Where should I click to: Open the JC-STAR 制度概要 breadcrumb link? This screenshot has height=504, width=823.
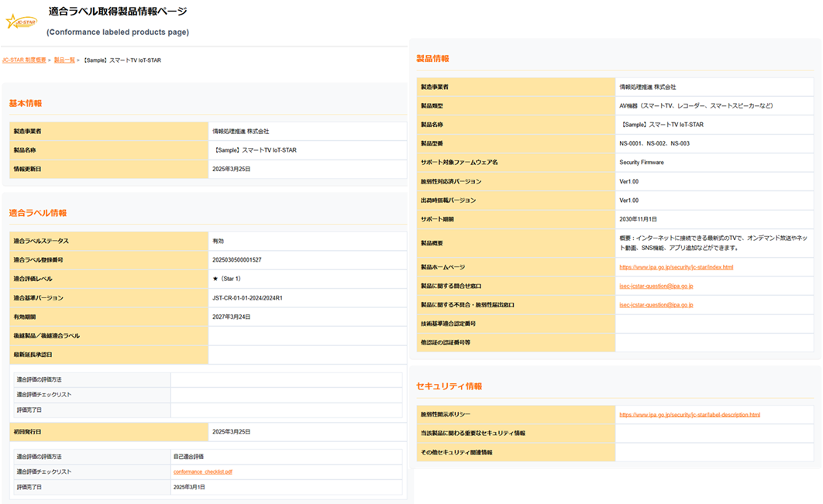tap(24, 60)
